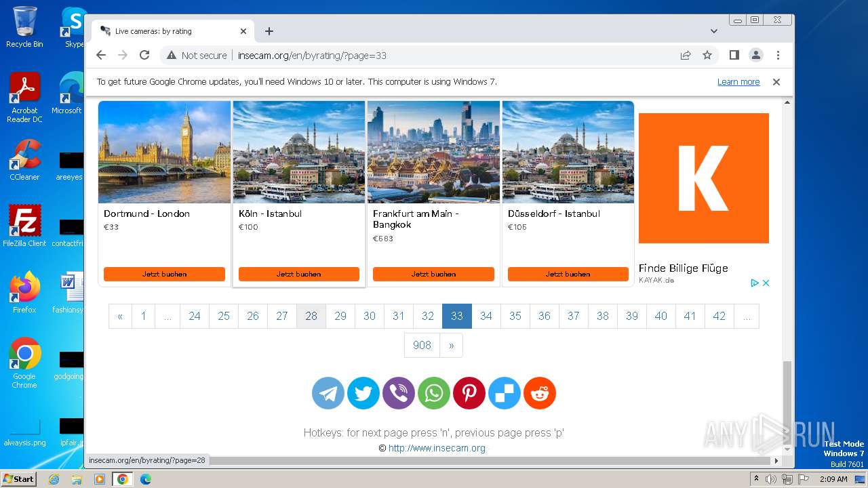Book Dortmund - London flight
This screenshot has height=488, width=868.
[x=164, y=274]
